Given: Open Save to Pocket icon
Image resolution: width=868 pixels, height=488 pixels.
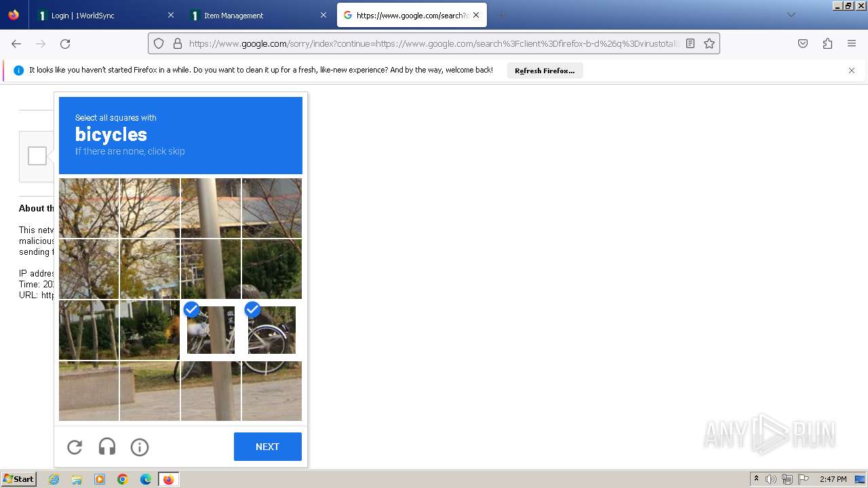Looking at the screenshot, I should click(x=803, y=43).
